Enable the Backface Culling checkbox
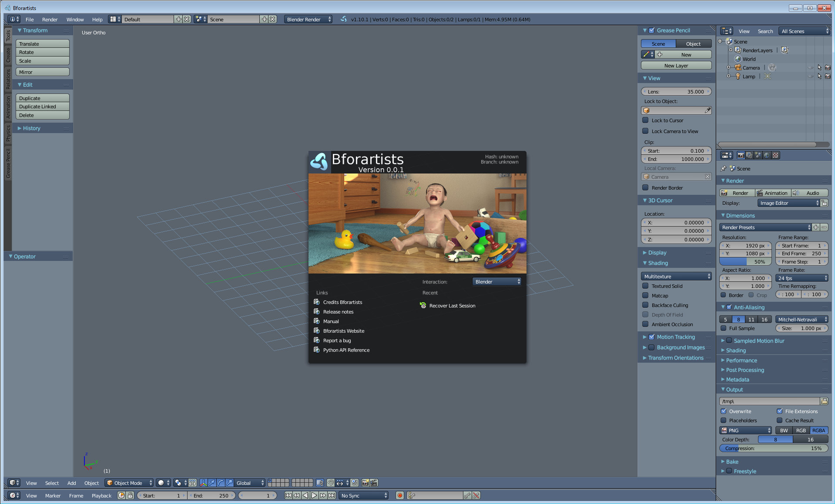This screenshot has width=835, height=504. (x=645, y=305)
